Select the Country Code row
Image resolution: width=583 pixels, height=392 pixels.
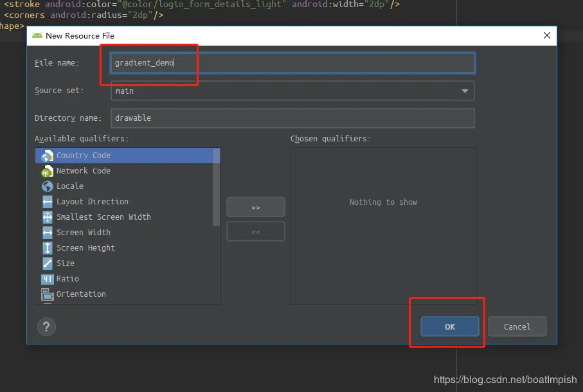click(x=124, y=156)
